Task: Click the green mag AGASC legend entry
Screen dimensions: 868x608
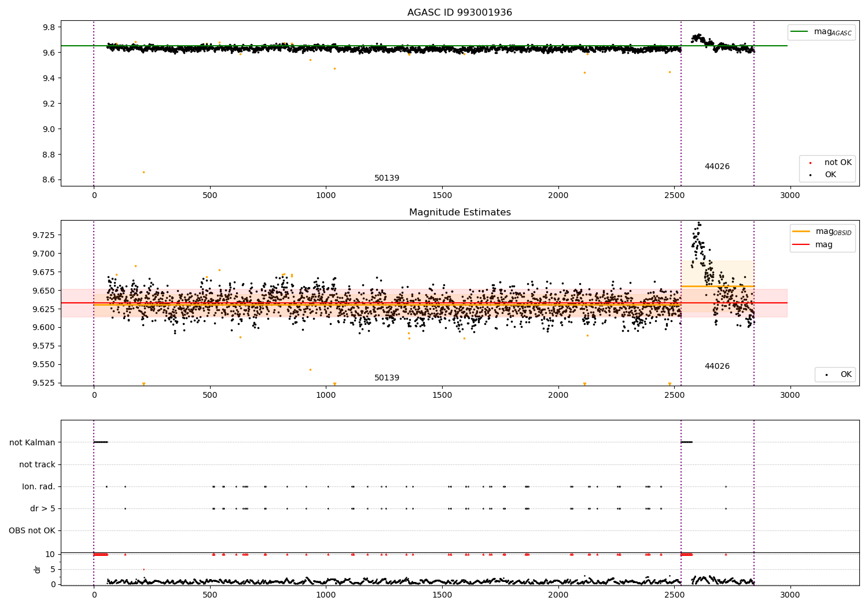Action: pyautogui.click(x=821, y=32)
